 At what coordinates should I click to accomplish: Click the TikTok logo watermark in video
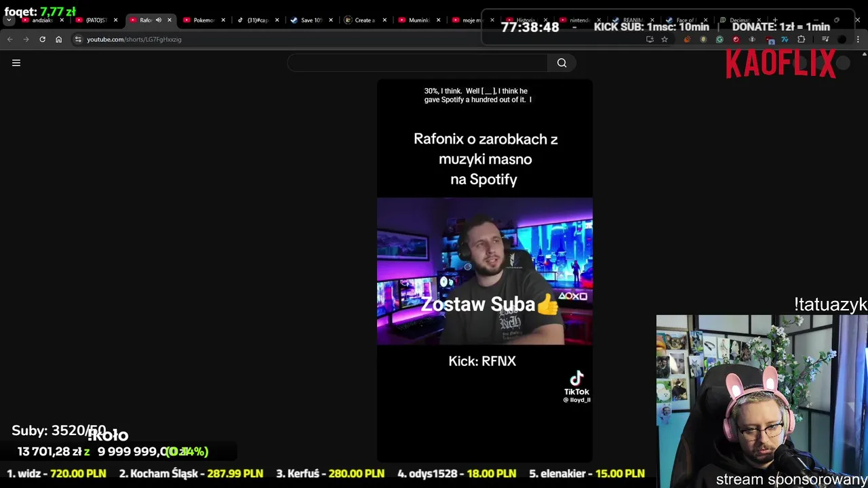tap(576, 388)
